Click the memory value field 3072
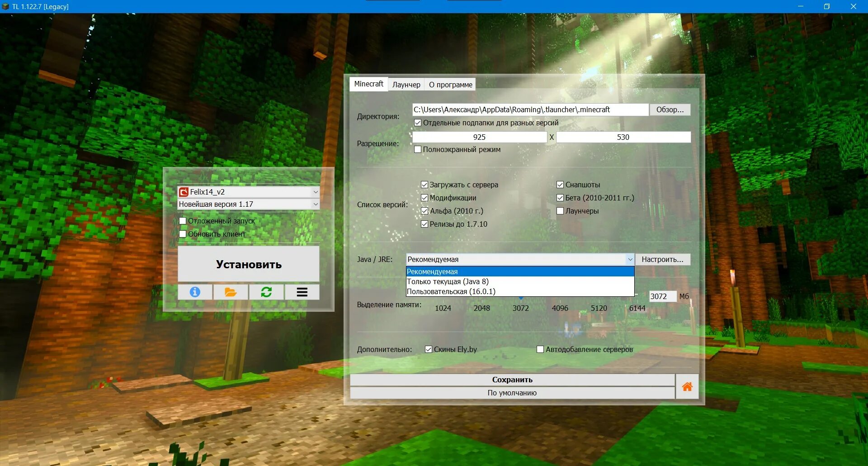The image size is (868, 466). coord(662,296)
